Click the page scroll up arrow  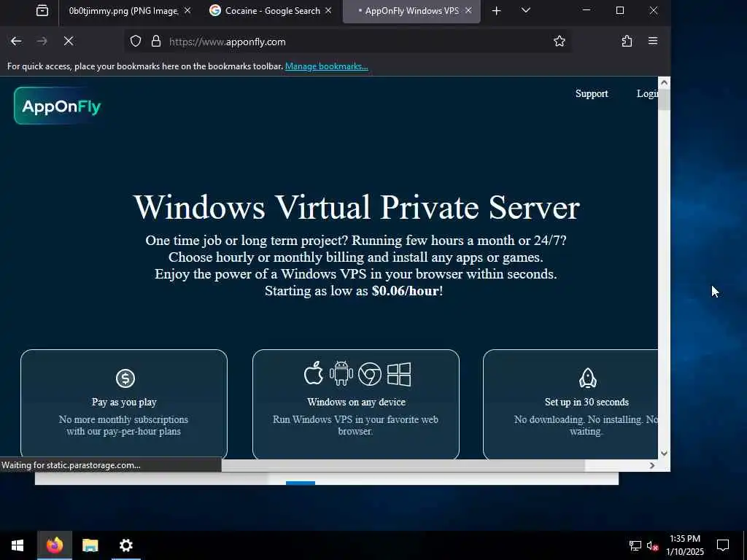pos(664,82)
